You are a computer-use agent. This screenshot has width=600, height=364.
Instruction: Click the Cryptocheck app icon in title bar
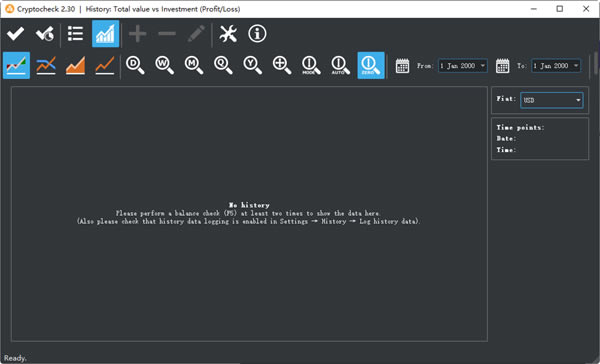click(10, 9)
